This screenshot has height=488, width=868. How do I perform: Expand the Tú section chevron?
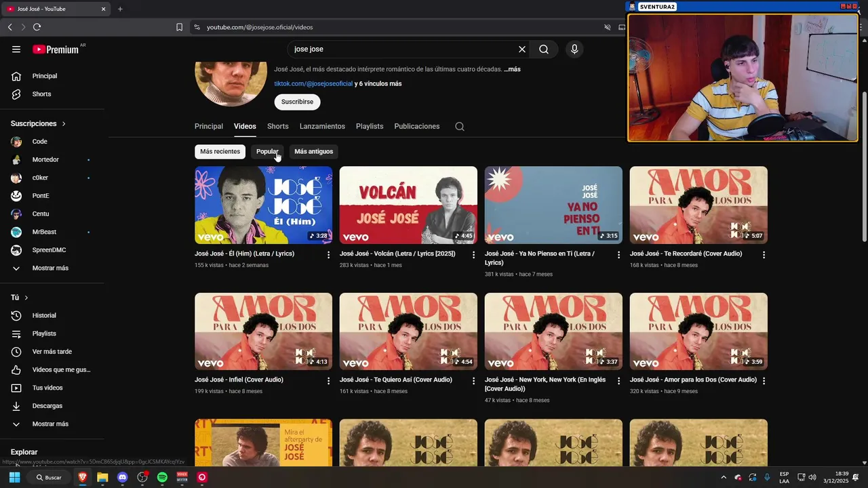pos(26,298)
